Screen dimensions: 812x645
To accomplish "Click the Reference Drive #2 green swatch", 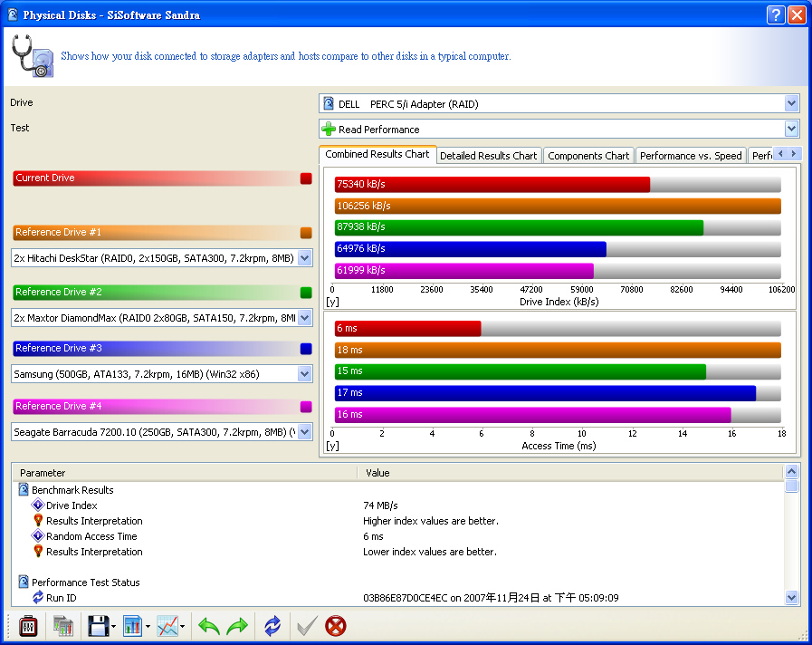I will pyautogui.click(x=306, y=293).
